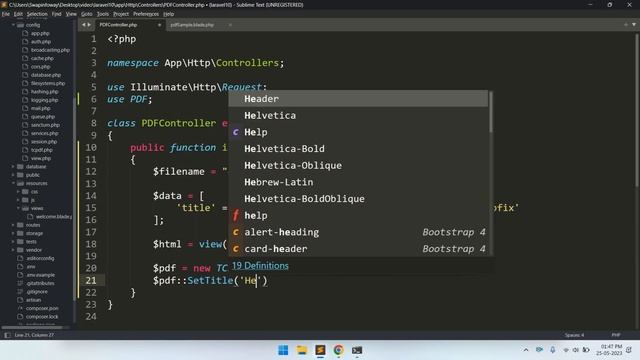Screen dimensions: 640x360
Task: Expand the css folder
Action: (18, 191)
